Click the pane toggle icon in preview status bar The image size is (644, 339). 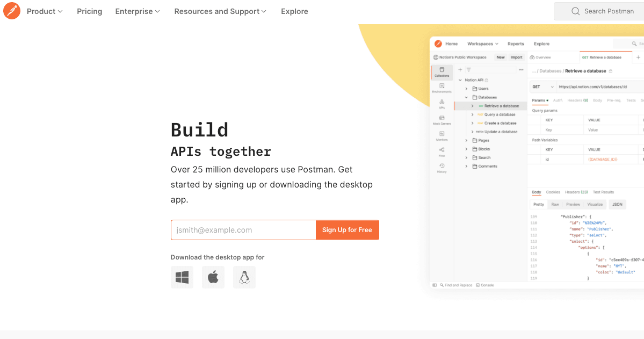point(435,285)
